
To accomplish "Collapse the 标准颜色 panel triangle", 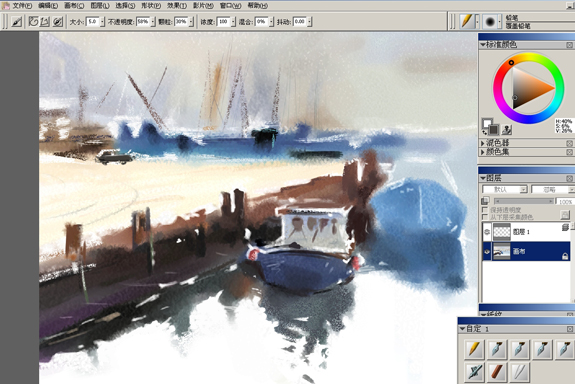I will pyautogui.click(x=483, y=45).
